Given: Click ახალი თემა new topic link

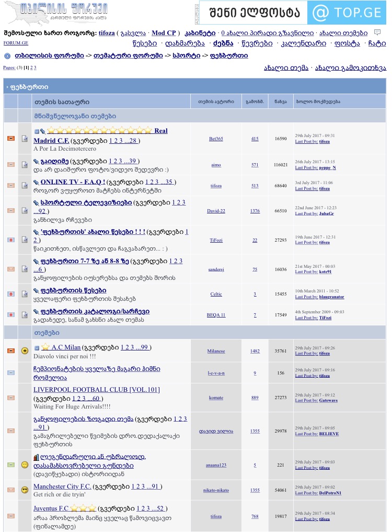Looking at the screenshot, I should pos(286,68).
